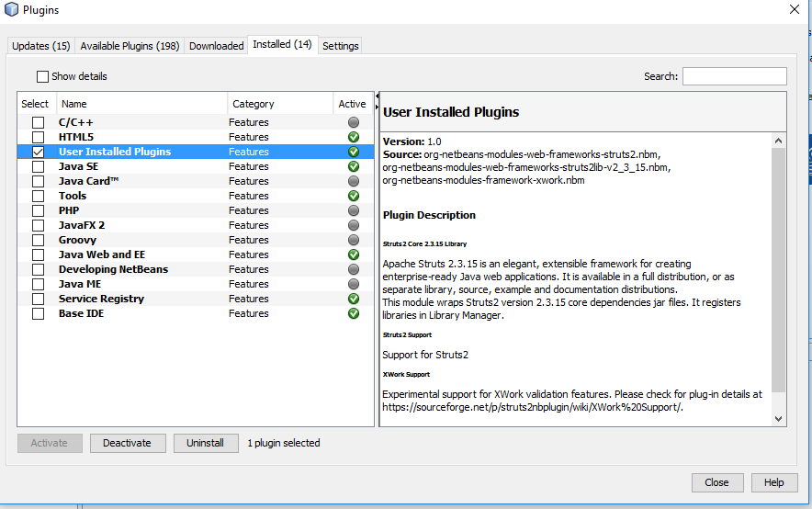This screenshot has height=509, width=812.
Task: Click the inactive status icon for PHP
Action: pos(354,210)
